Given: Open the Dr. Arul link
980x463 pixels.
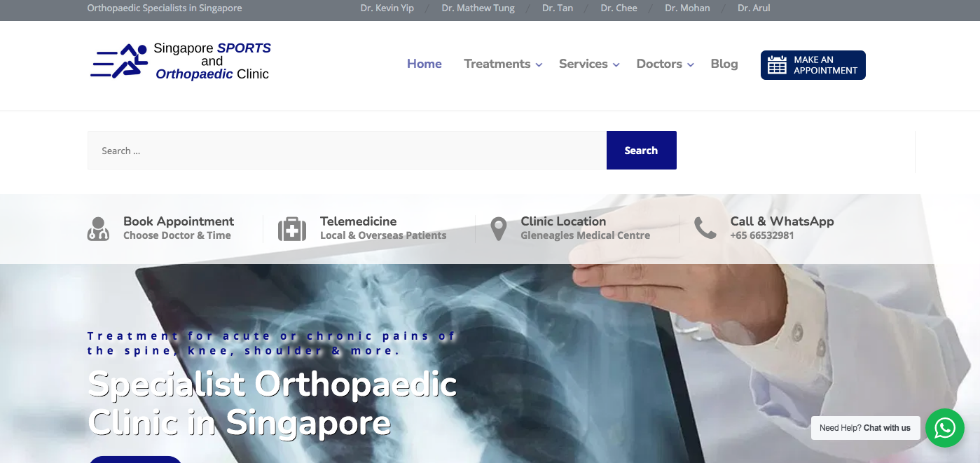Looking at the screenshot, I should pyautogui.click(x=754, y=8).
